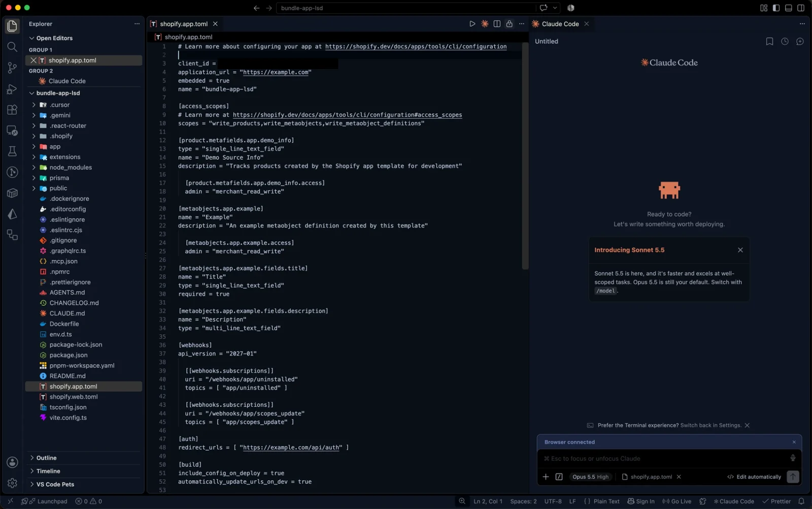The height and width of the screenshot is (509, 812).
Task: Toggle the secondary side bar layout
Action: point(801,8)
